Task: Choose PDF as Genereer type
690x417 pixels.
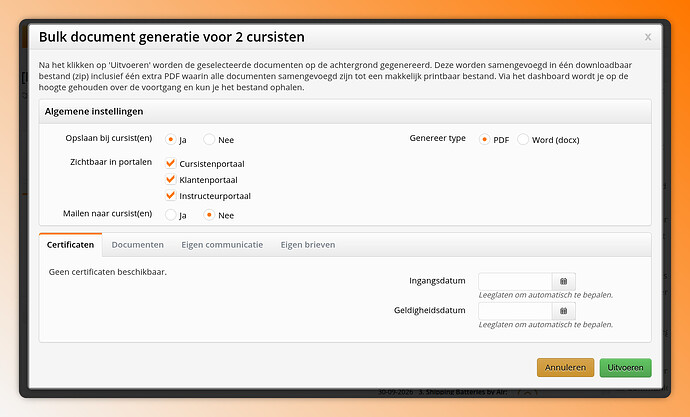Action: 484,139
